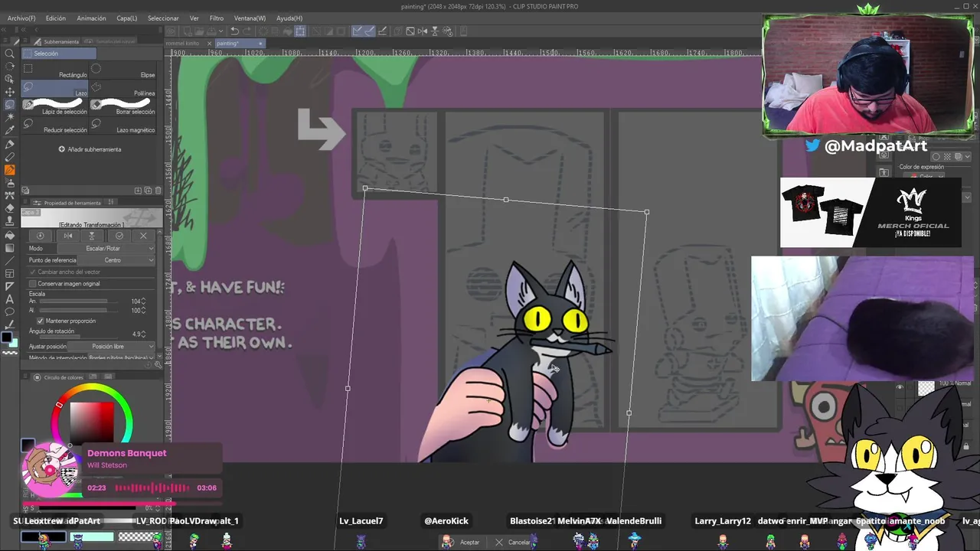The height and width of the screenshot is (551, 980).
Task: Cancel transformation with X icon in panel
Action: pos(143,236)
